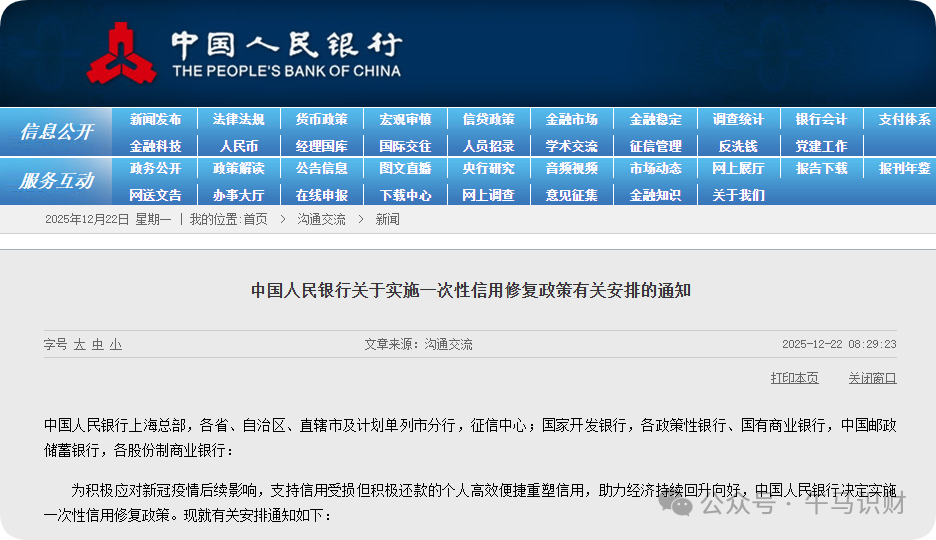Screen dimensions: 936x540
Task: Select 信贷政策 in navigation
Action: [488, 119]
